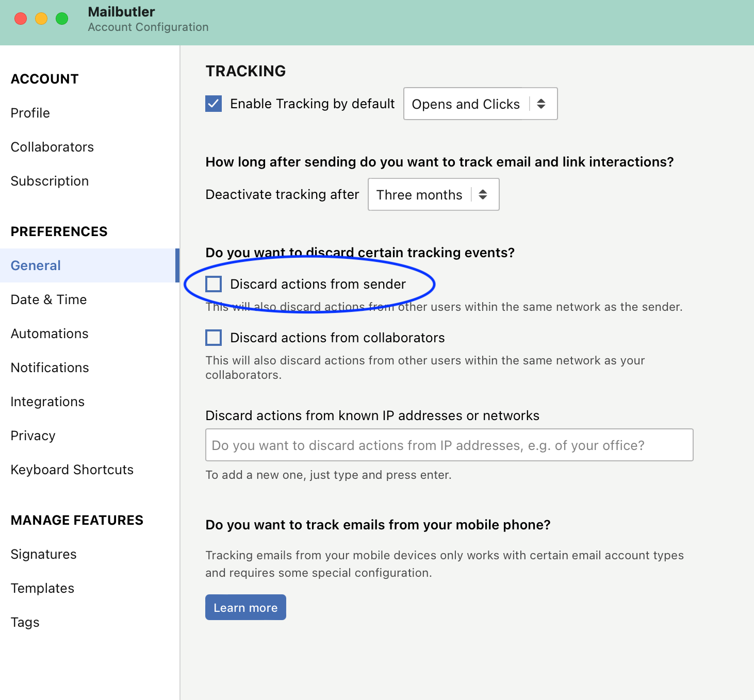The height and width of the screenshot is (700, 754).
Task: Open Tags feature page
Action: click(x=25, y=622)
